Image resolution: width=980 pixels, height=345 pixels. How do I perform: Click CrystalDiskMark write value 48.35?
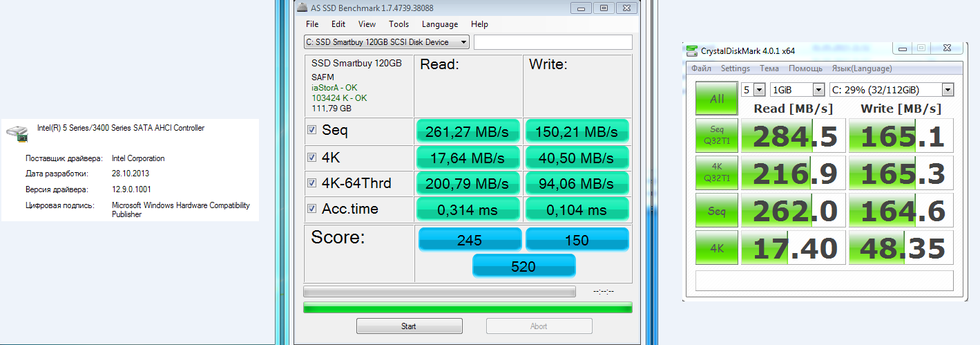[x=901, y=248]
